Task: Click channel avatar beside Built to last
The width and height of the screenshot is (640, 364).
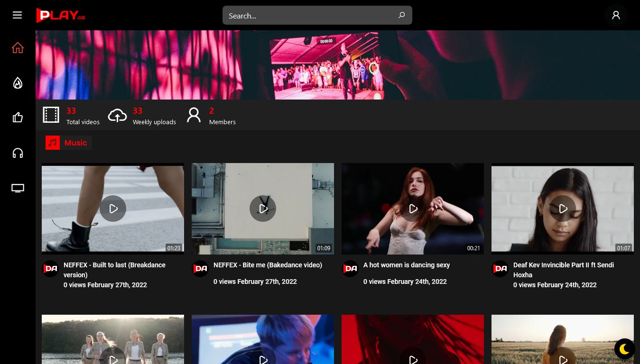Action: 50,269
